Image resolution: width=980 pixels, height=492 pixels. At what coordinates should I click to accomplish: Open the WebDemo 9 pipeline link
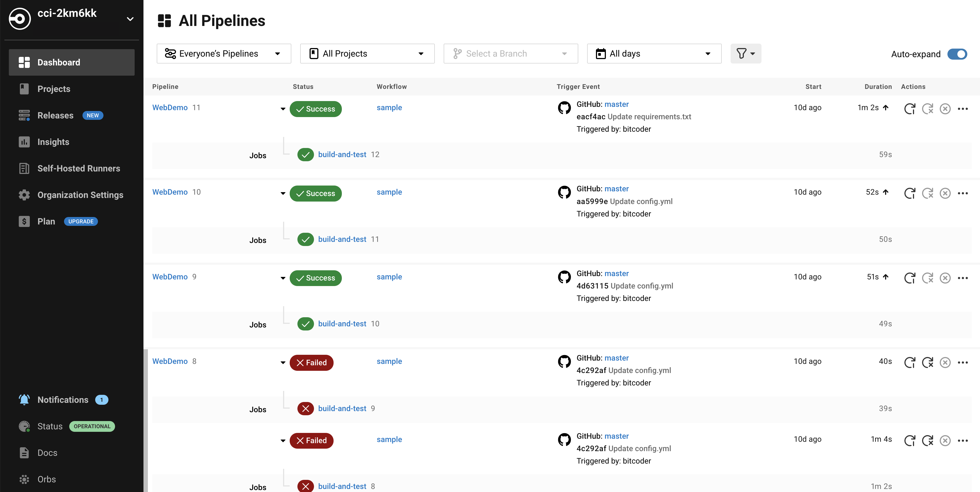pos(170,277)
